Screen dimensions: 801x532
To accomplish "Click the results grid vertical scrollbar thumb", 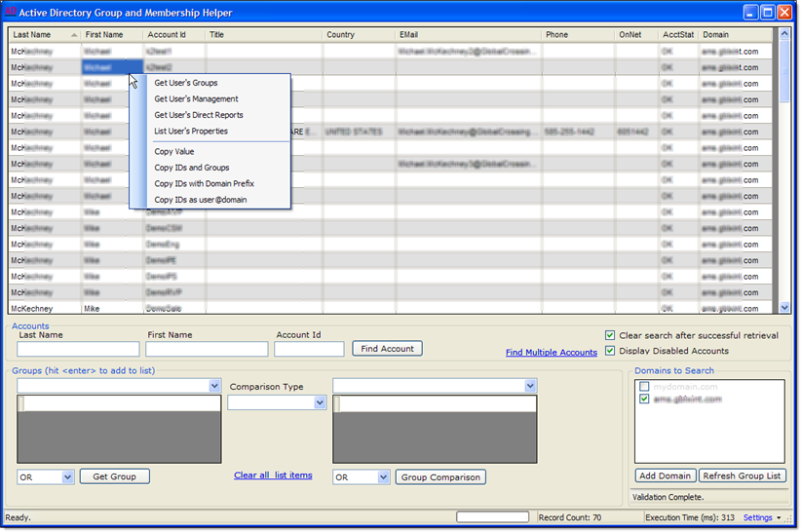I will pos(784,70).
